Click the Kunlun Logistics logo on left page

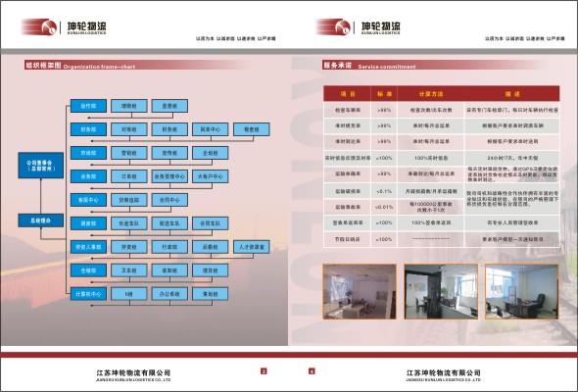(x=64, y=26)
